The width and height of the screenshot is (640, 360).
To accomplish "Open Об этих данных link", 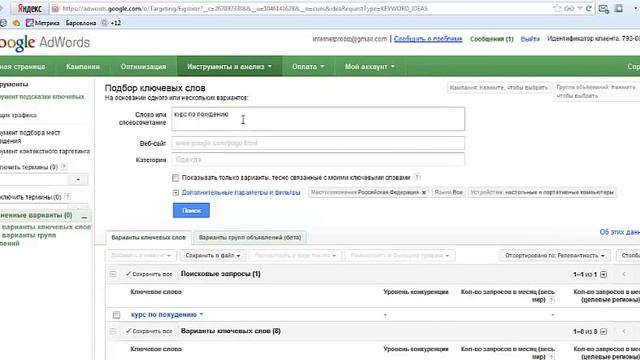I will pos(620,232).
